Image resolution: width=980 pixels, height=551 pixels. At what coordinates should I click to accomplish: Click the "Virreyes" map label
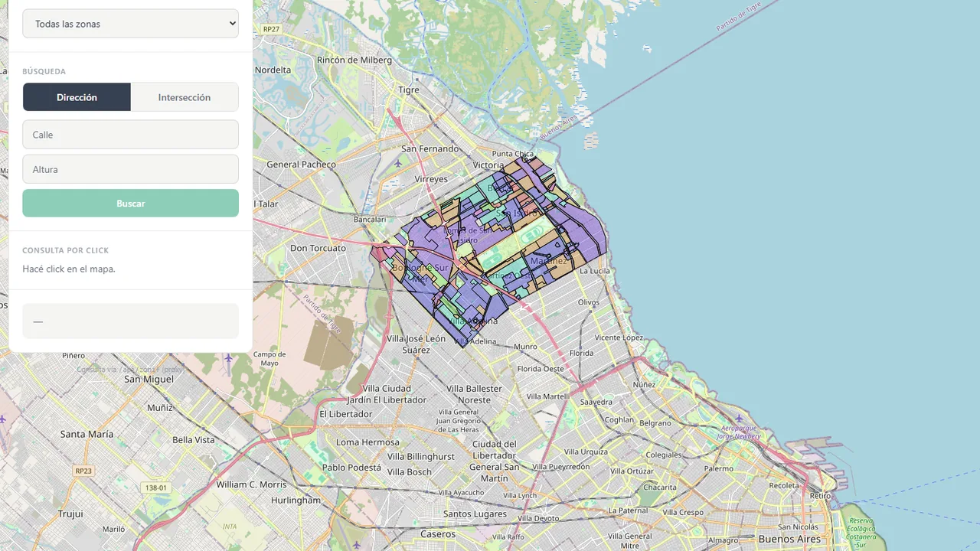click(x=431, y=179)
